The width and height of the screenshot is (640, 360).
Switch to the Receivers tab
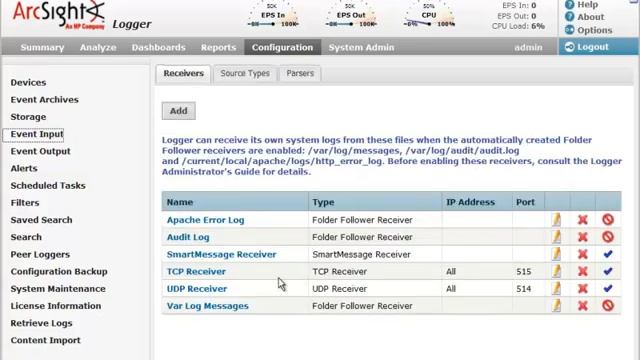coord(183,73)
